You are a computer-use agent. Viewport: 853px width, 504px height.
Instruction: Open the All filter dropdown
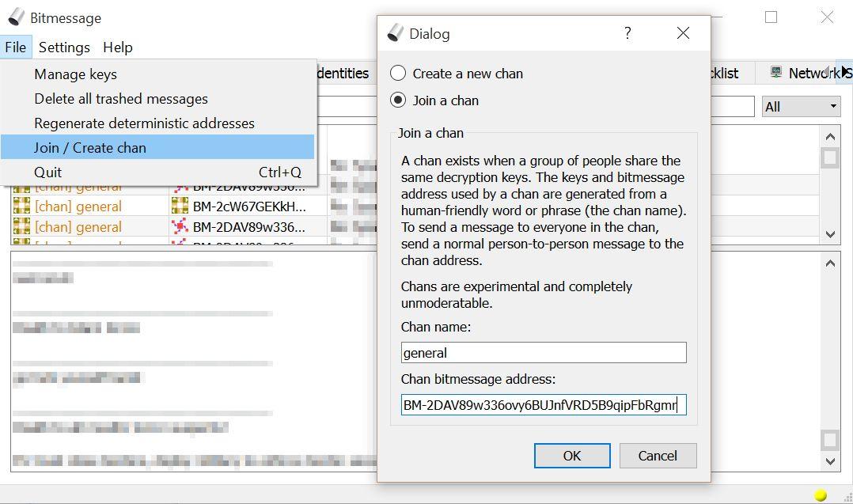click(801, 106)
